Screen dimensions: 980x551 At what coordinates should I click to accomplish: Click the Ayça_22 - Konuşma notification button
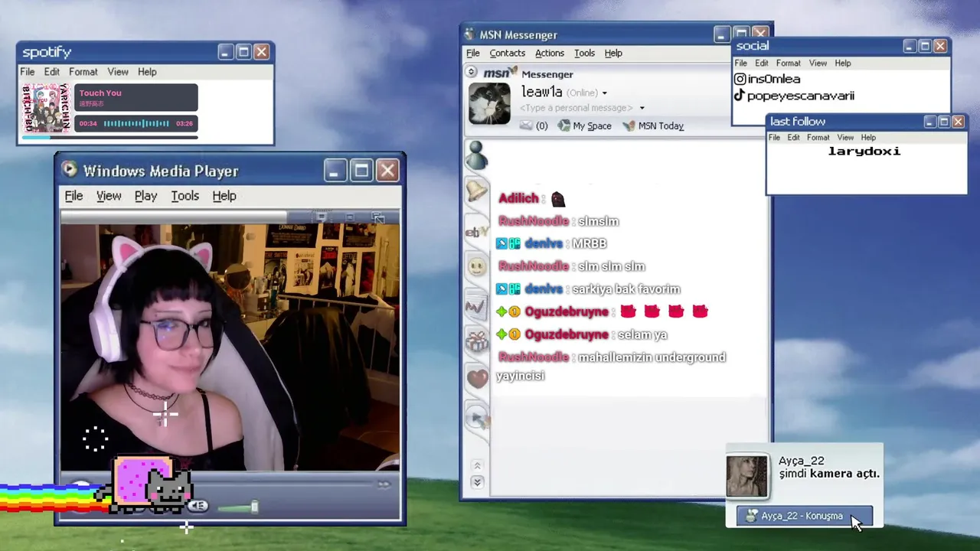coord(804,516)
